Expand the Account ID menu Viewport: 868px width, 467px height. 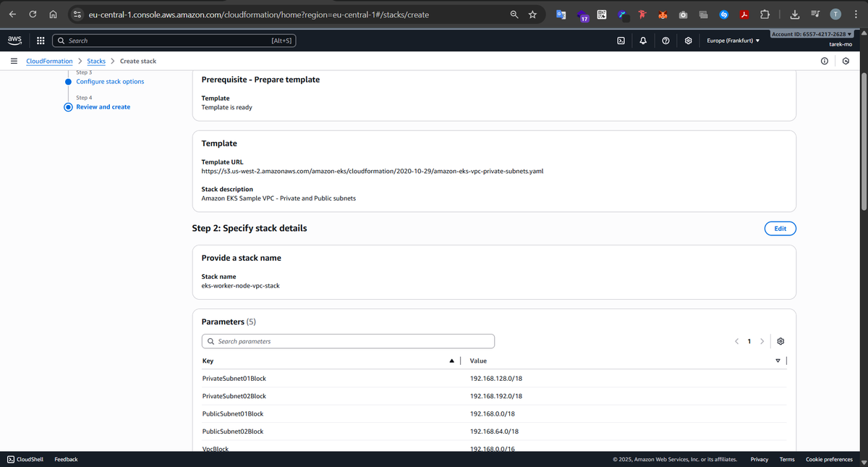click(812, 34)
